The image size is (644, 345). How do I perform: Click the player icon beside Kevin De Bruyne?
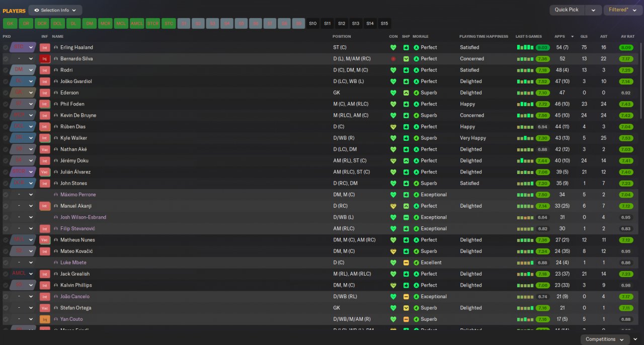coord(56,116)
